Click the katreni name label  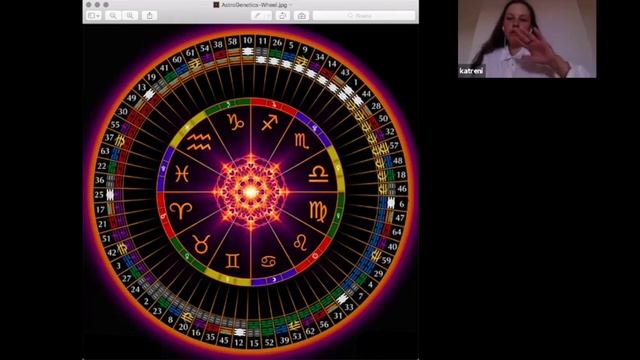coord(471,71)
